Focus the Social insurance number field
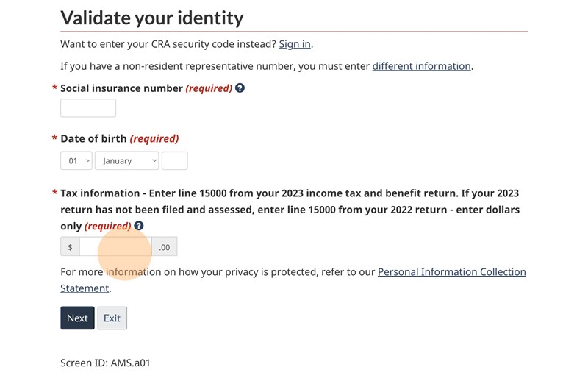Screen dimensions: 588x392 pyautogui.click(x=88, y=108)
